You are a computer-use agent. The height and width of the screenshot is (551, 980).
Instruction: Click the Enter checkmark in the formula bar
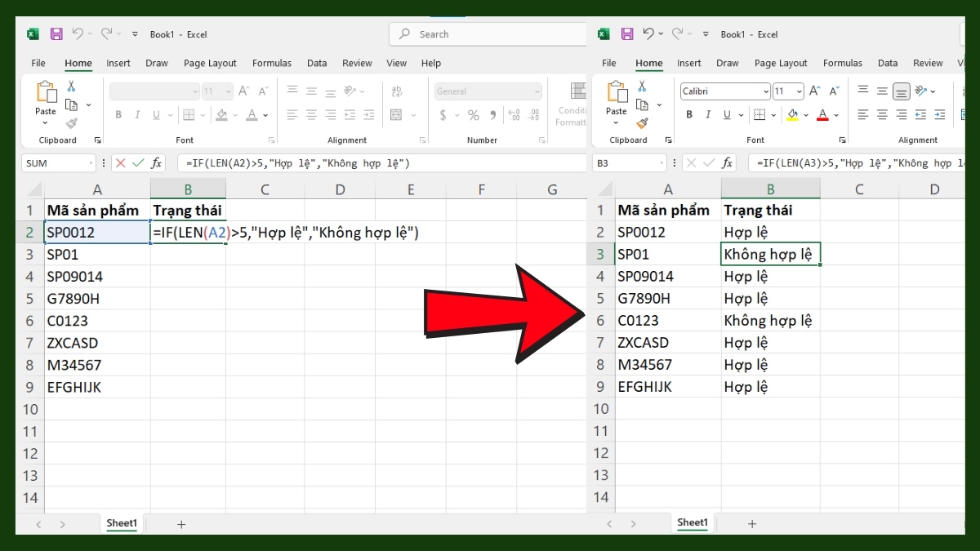137,162
